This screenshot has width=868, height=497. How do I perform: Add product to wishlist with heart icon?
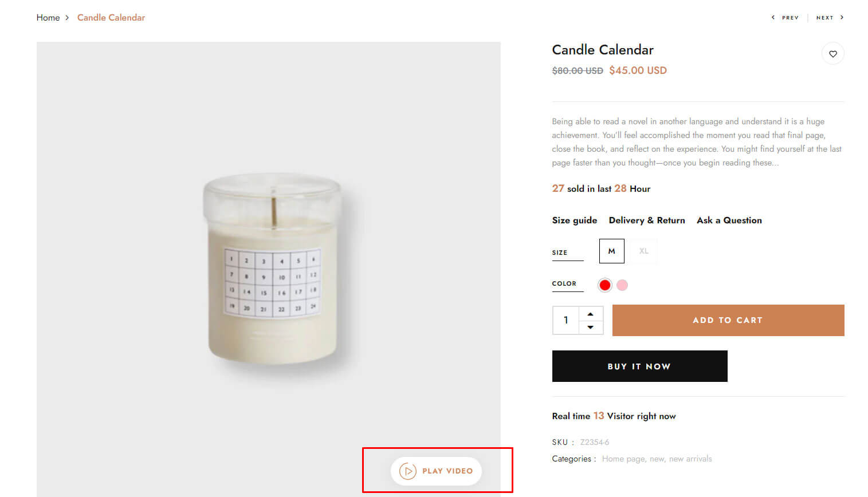[x=832, y=54]
